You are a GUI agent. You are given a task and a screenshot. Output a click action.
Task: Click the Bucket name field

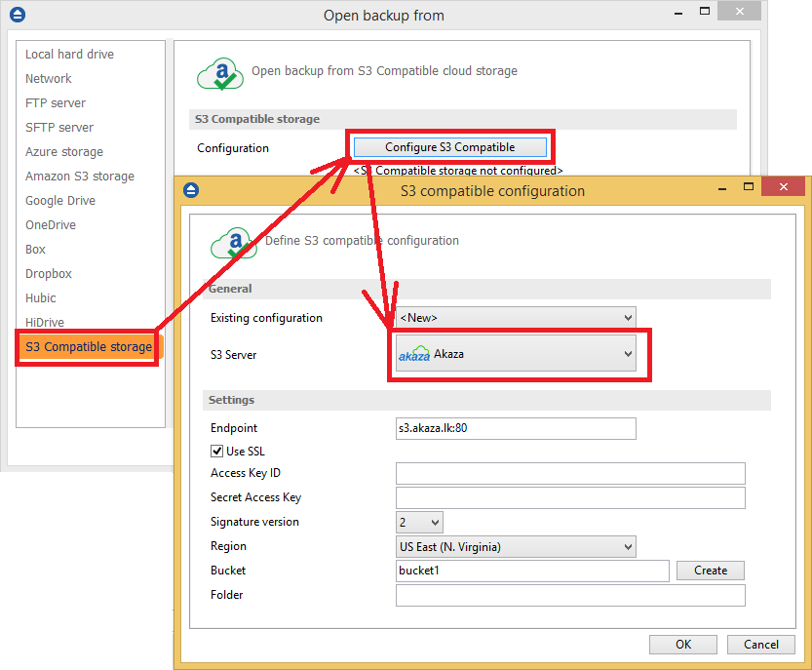[x=532, y=571]
